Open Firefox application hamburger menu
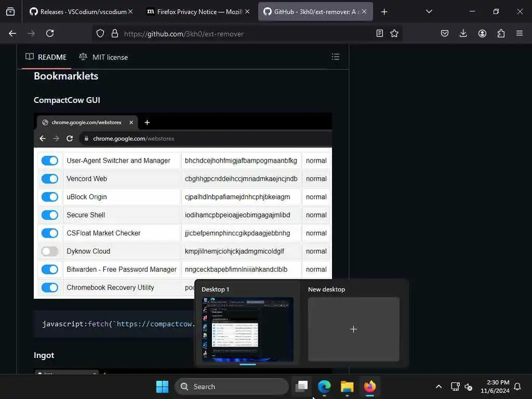Screen dimensions: 532x399 (520, 34)
